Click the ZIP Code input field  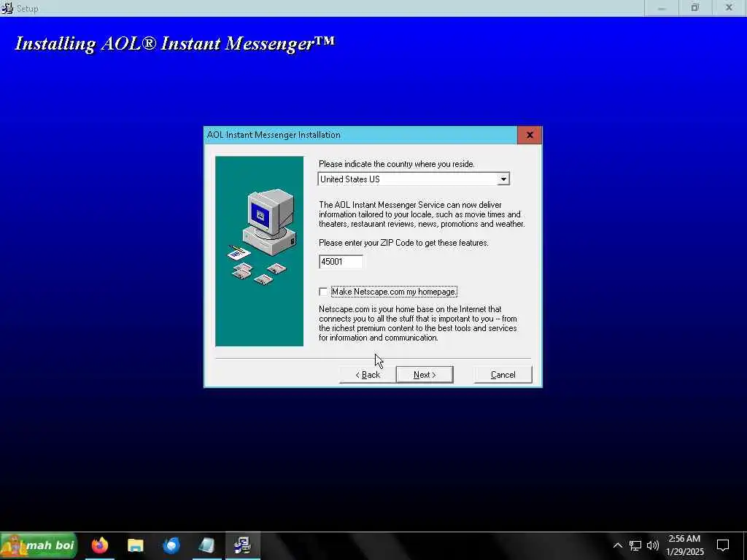click(341, 262)
